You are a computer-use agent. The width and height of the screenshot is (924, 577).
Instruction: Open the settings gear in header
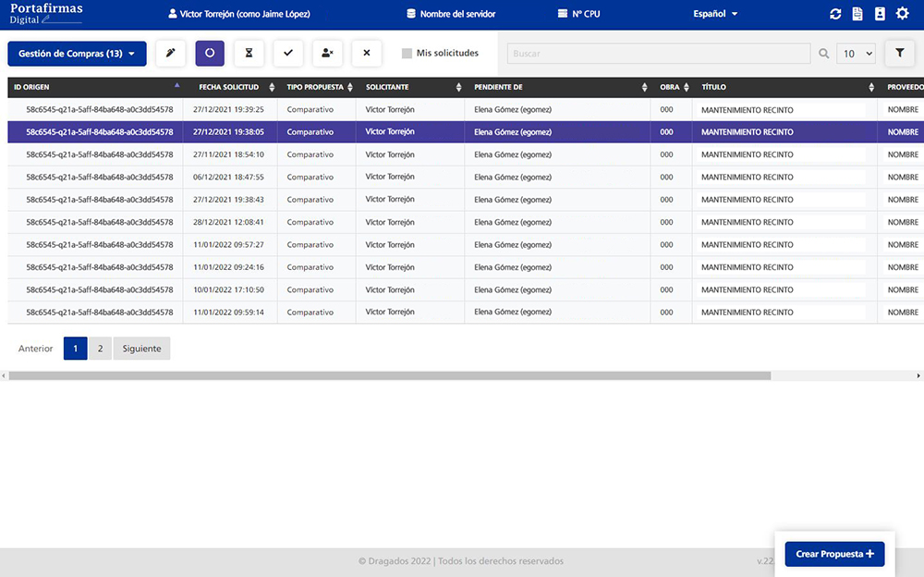[902, 14]
